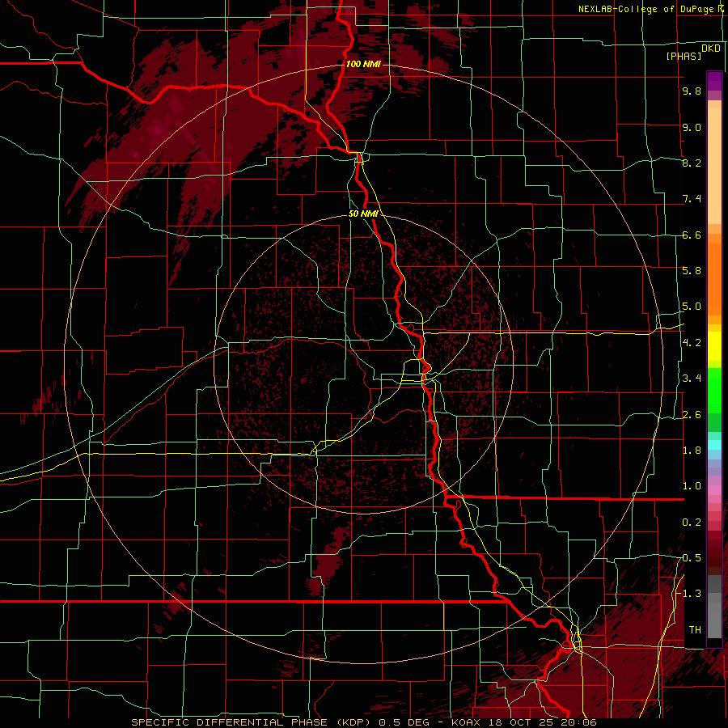Viewport: 728px width, 728px height.
Task: Select the 8.2 legend value
Action: pos(692,163)
